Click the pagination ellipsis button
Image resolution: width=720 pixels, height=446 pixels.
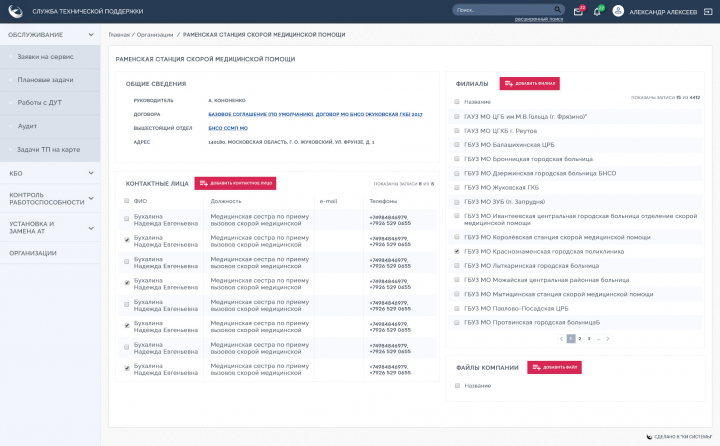coord(598,339)
